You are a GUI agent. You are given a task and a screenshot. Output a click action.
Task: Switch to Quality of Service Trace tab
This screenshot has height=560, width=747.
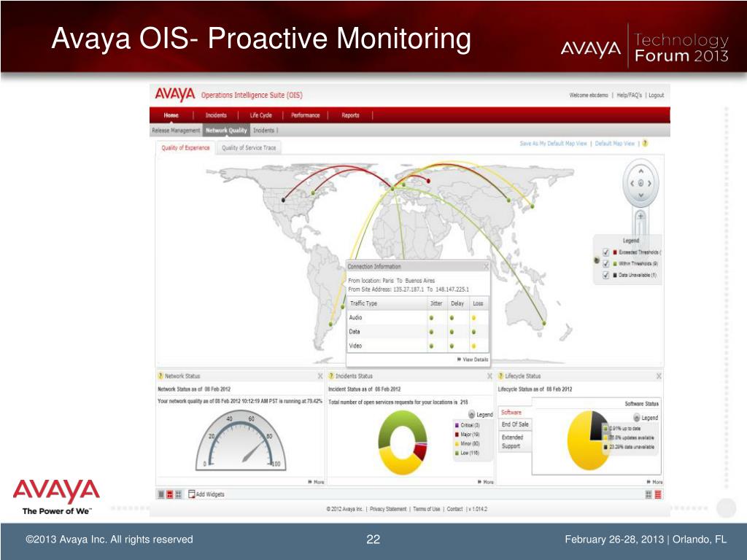click(249, 147)
